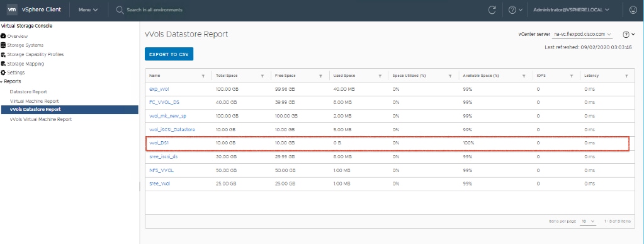
Task: Filter the Available Space (%) column
Action: (524, 76)
